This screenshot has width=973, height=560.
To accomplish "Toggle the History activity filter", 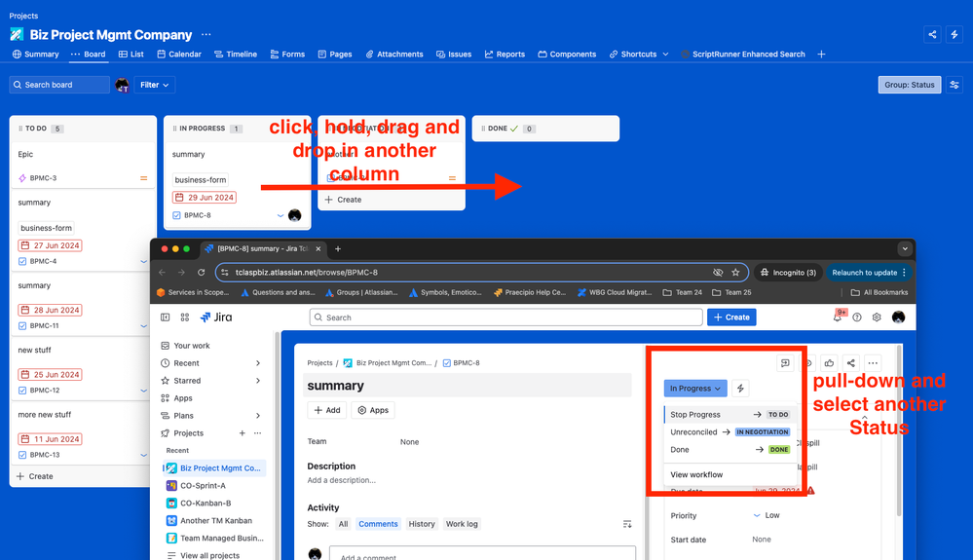I will [422, 524].
